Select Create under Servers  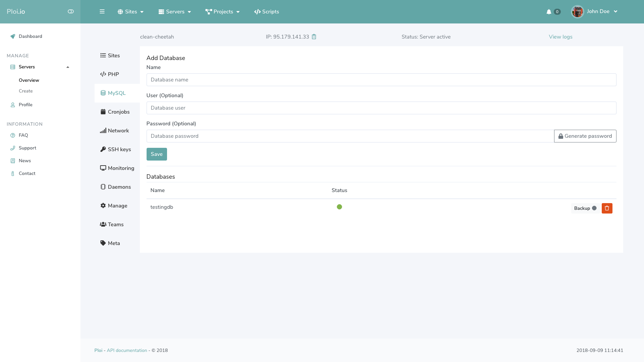[x=26, y=91]
